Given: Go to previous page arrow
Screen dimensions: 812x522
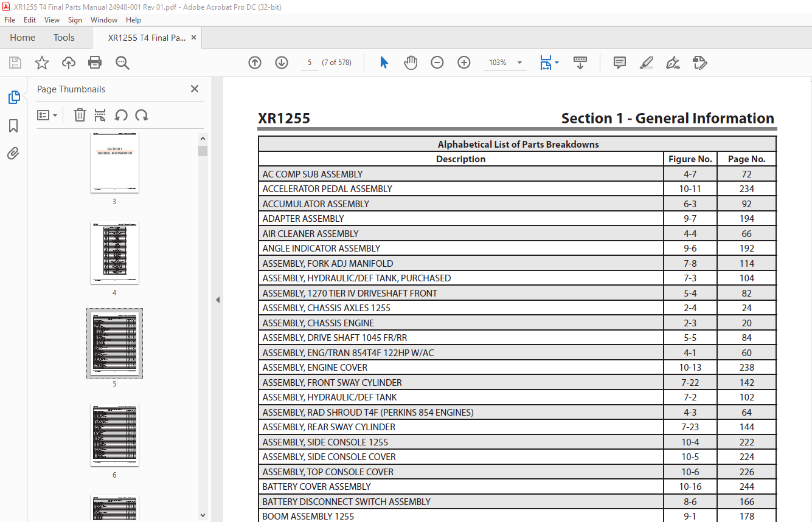Looking at the screenshot, I should (255, 63).
